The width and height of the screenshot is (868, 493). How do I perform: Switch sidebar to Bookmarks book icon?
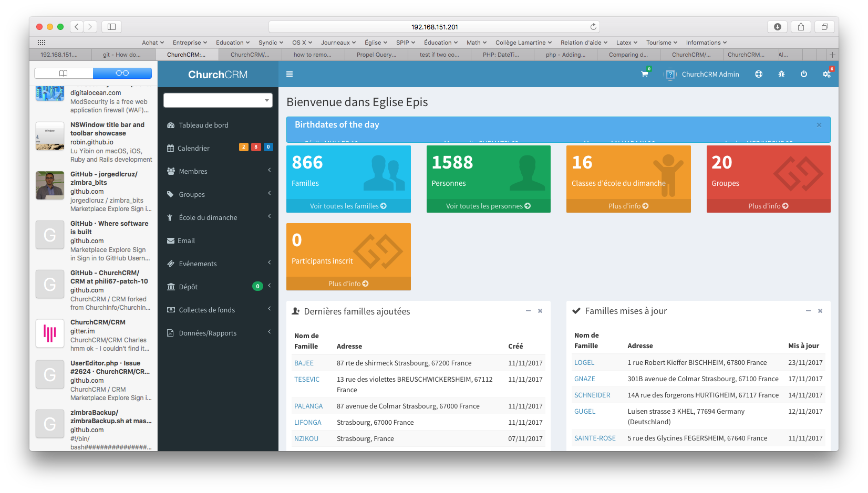coord(64,73)
